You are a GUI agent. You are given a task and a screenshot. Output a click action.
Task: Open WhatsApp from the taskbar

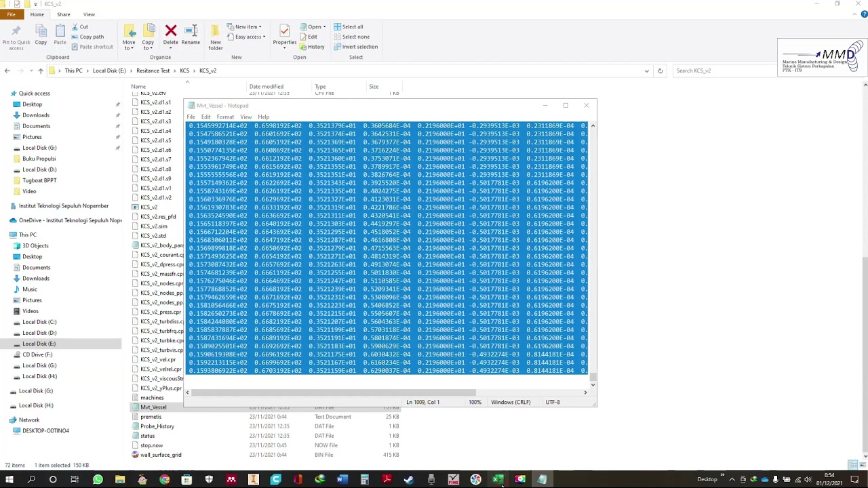tap(98, 480)
